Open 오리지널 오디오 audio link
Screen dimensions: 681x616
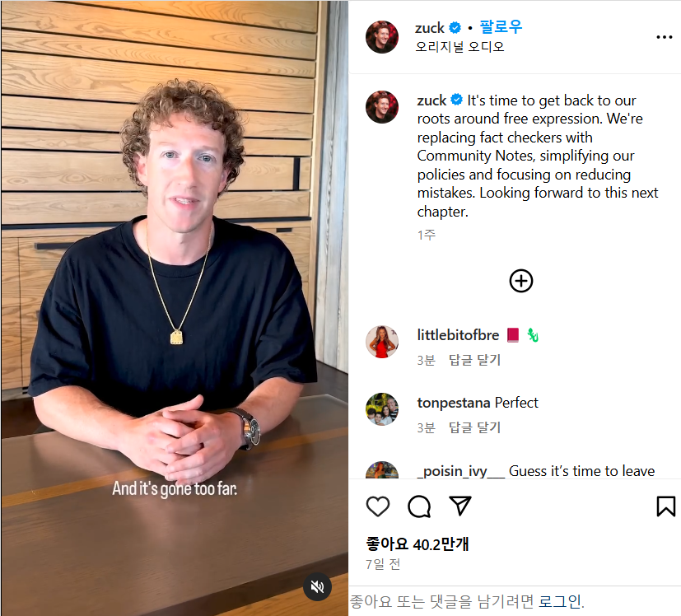pos(459,46)
